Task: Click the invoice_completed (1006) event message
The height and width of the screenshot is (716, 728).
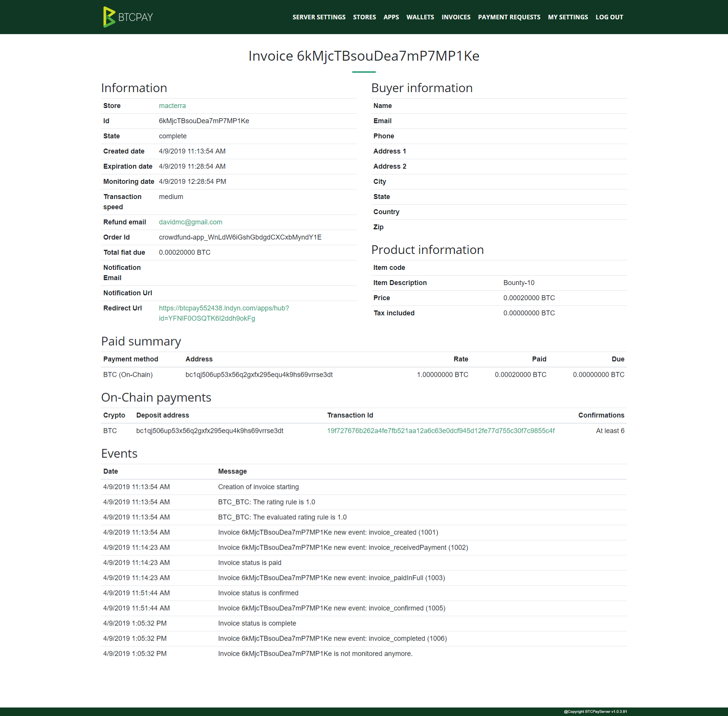Action: pos(332,638)
